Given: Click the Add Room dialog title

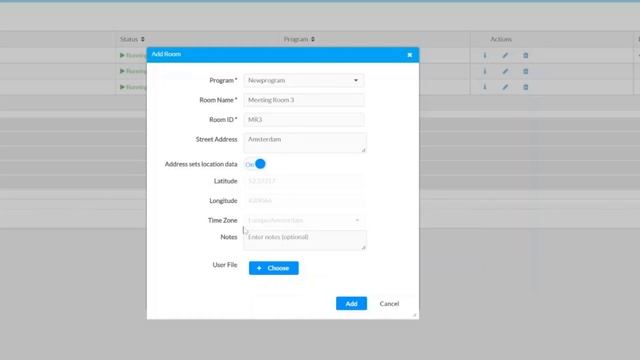Looking at the screenshot, I should click(x=166, y=54).
